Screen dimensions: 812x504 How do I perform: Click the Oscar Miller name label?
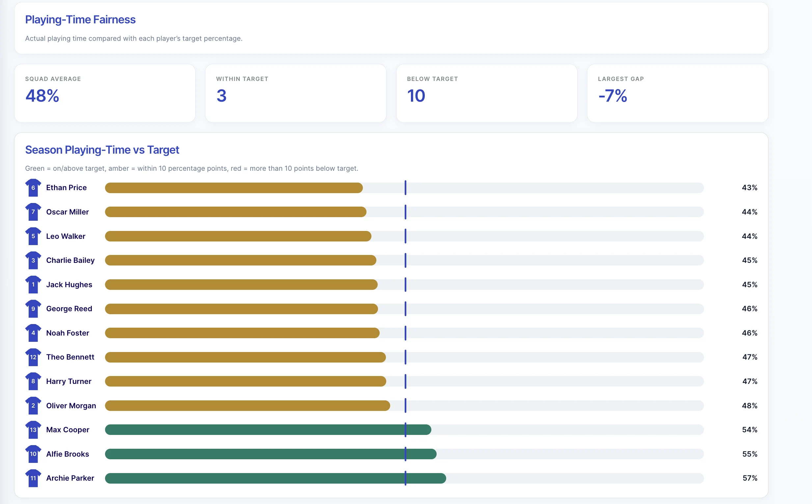[x=68, y=212]
